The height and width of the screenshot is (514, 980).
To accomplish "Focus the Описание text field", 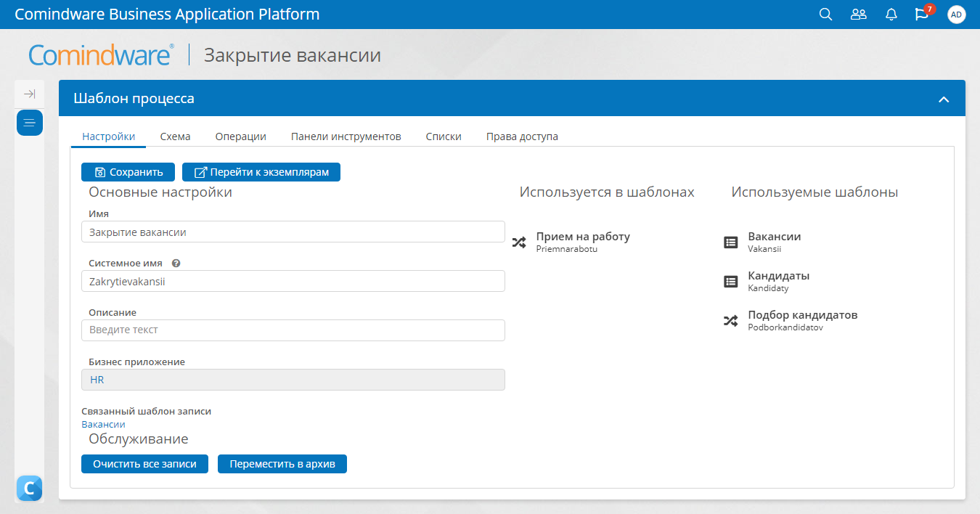I will pos(293,330).
